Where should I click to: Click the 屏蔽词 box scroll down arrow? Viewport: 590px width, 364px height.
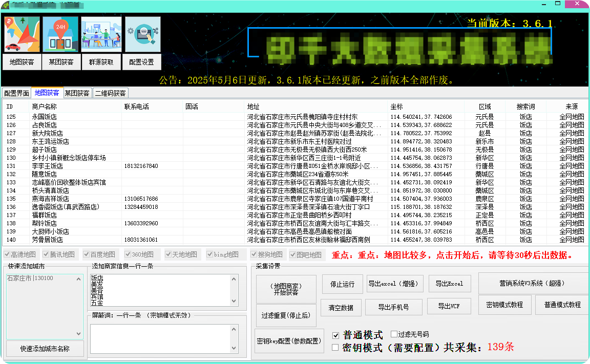coord(234,348)
